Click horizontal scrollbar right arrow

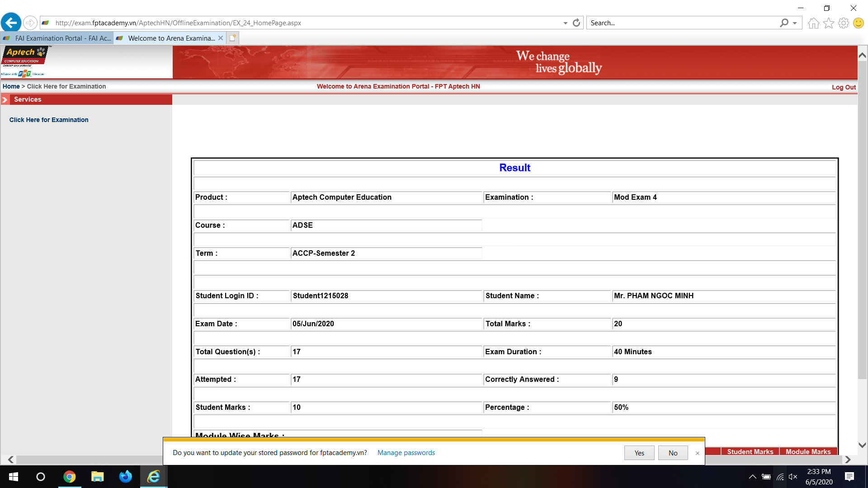tap(848, 460)
